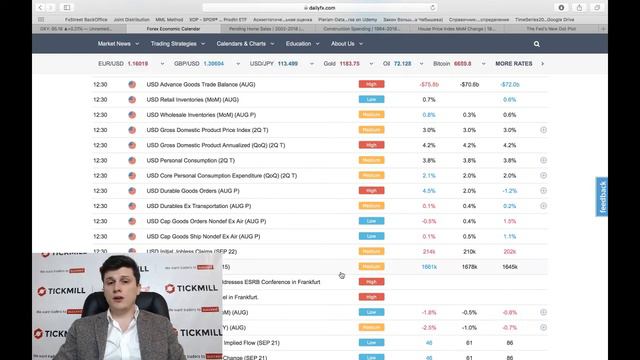Open the Trading Strategies dropdown menu
The width and height of the screenshot is (640, 360).
(178, 44)
